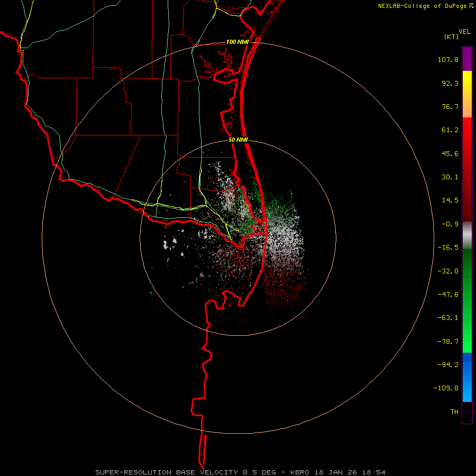Click the [KT] units label
Image resolution: width=476 pixels, height=476 pixels.
pyautogui.click(x=452, y=36)
